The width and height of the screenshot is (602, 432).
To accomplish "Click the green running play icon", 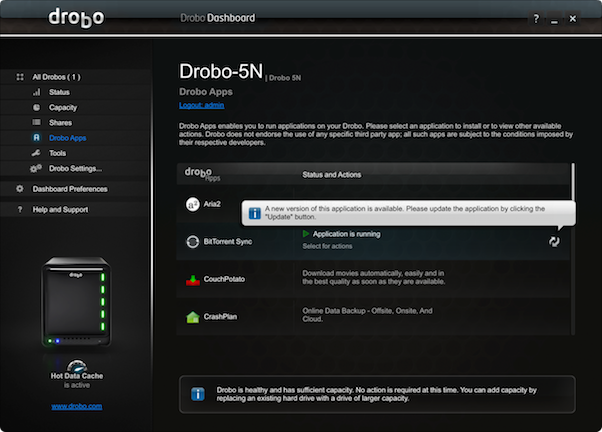I will 306,233.
